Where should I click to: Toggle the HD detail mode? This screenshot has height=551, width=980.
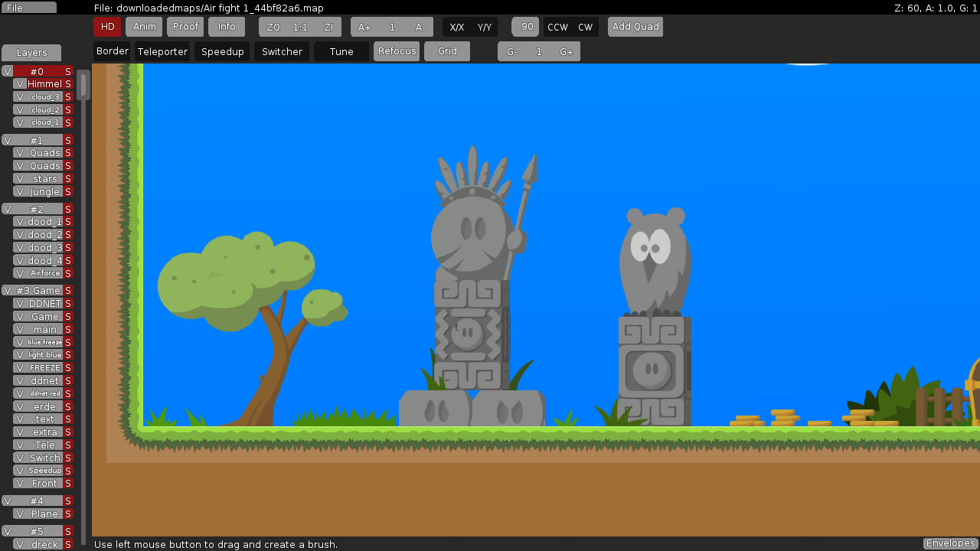(107, 27)
